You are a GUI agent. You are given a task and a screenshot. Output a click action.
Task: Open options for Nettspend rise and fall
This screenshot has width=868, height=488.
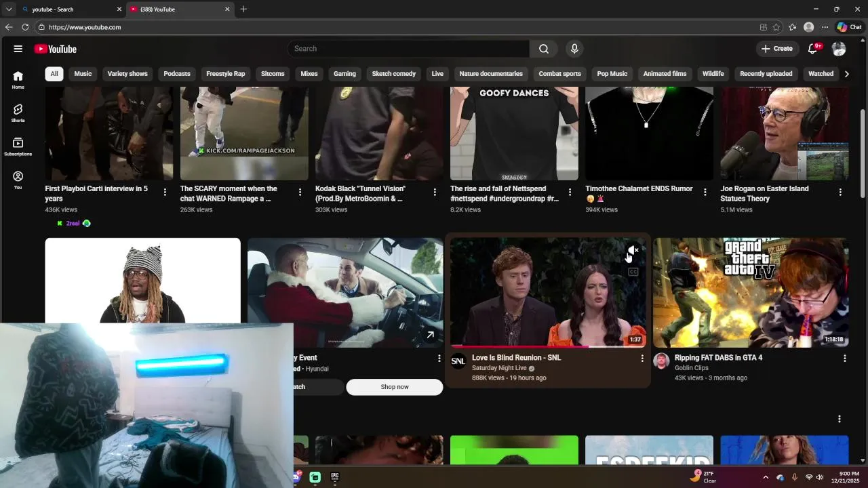570,192
